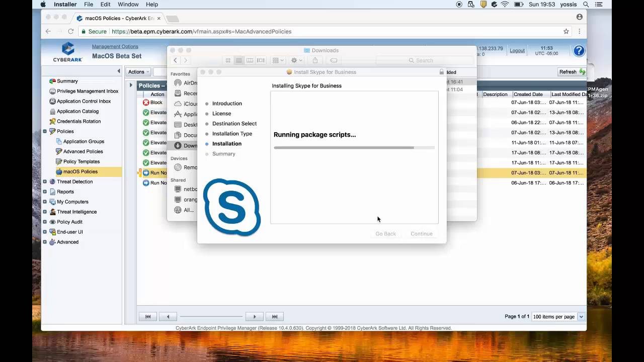Go to the last page of results
Viewport: 644px width, 362px height.
point(274,317)
